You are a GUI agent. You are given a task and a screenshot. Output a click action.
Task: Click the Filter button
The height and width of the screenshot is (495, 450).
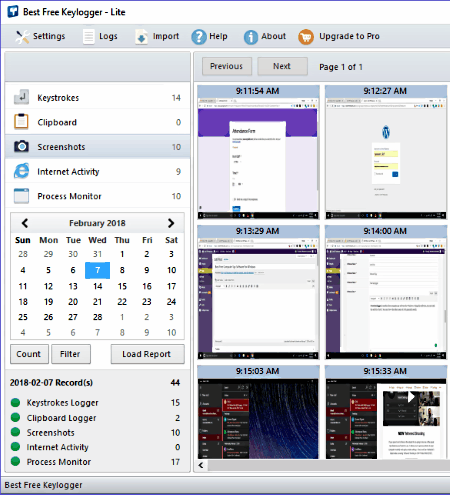click(x=71, y=354)
